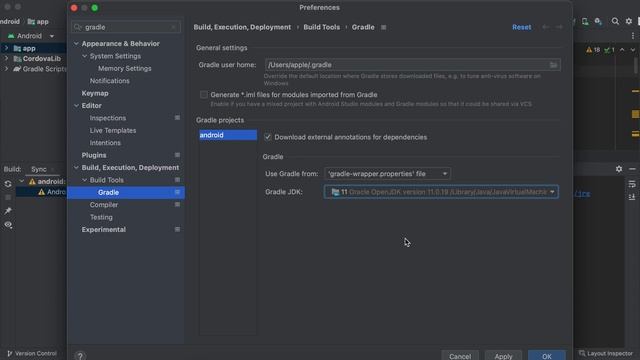This screenshot has height=360, width=640.
Task: Click the Build panel gear options icon
Action: 619,169
